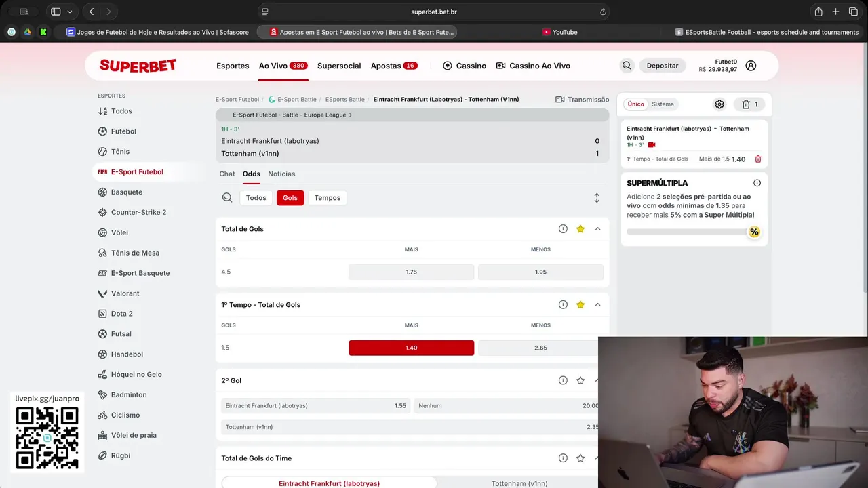Deselect Mais 1.40 first half odds
This screenshot has height=488, width=868.
coord(411,348)
